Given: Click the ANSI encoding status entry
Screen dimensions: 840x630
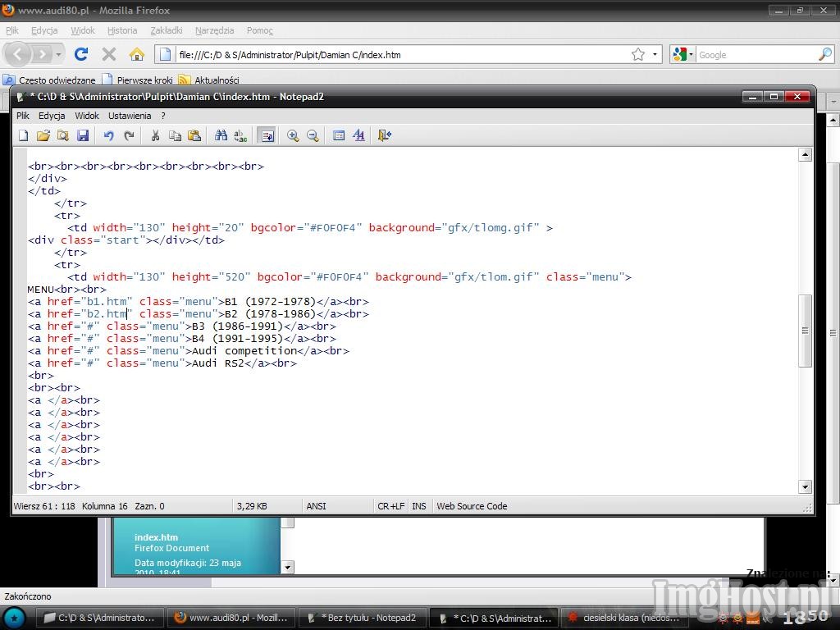Looking at the screenshot, I should tap(316, 506).
